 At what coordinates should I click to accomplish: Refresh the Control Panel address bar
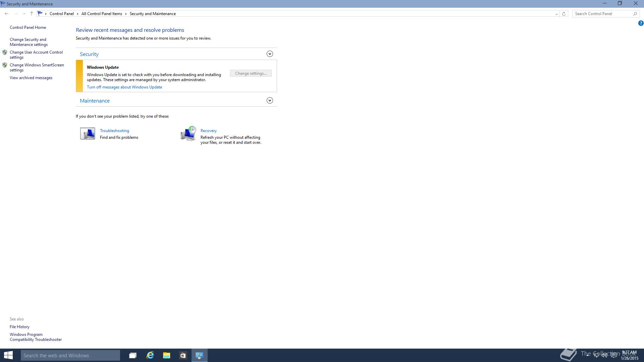[x=564, y=14]
